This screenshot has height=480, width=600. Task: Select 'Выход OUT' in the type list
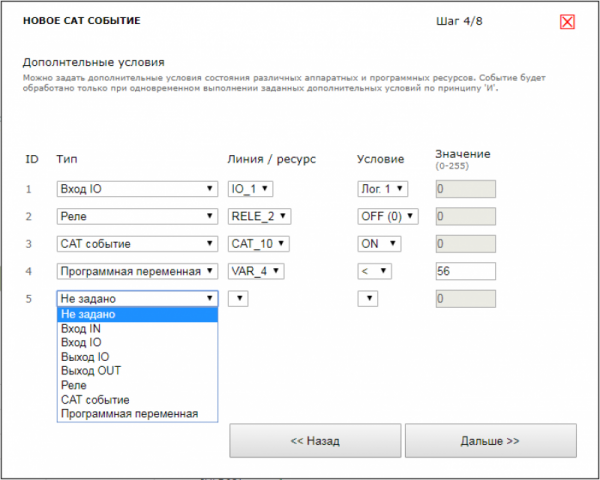pyautogui.click(x=137, y=371)
